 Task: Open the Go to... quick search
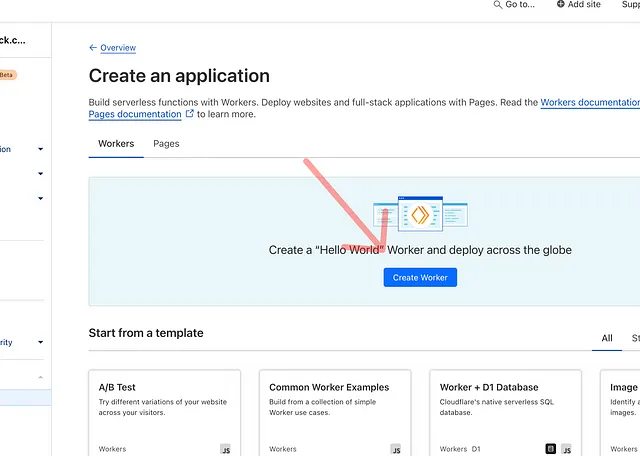[x=514, y=5]
